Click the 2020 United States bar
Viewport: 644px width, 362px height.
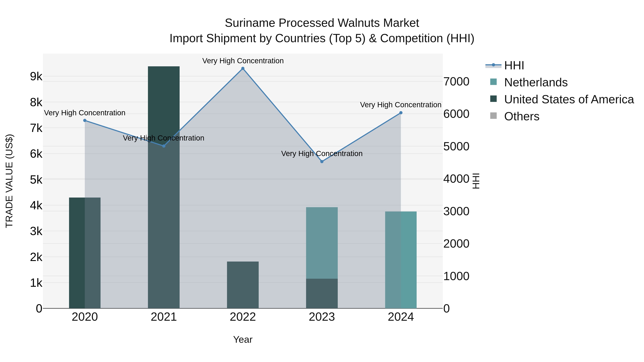coord(85,253)
